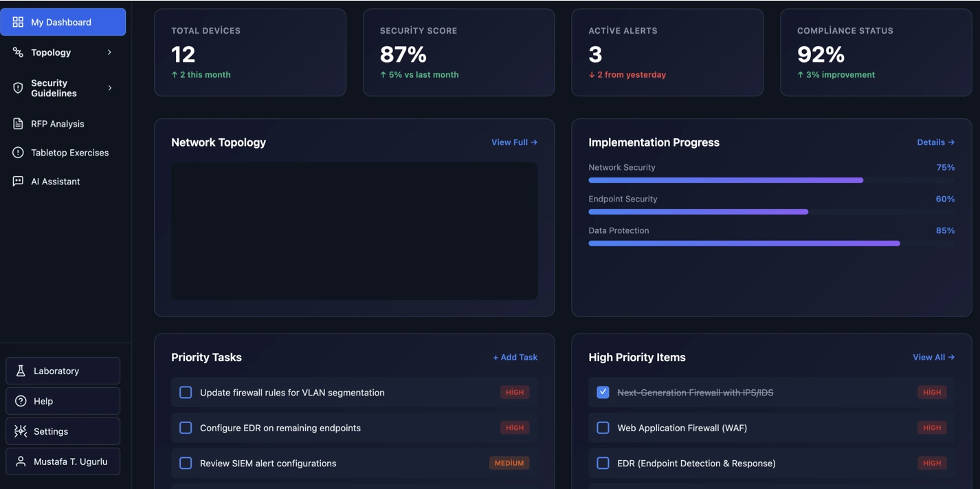Screen dimensions: 980x489
Task: Tick the Web Application Firewall (WAF) checkbox
Action: (x=603, y=428)
